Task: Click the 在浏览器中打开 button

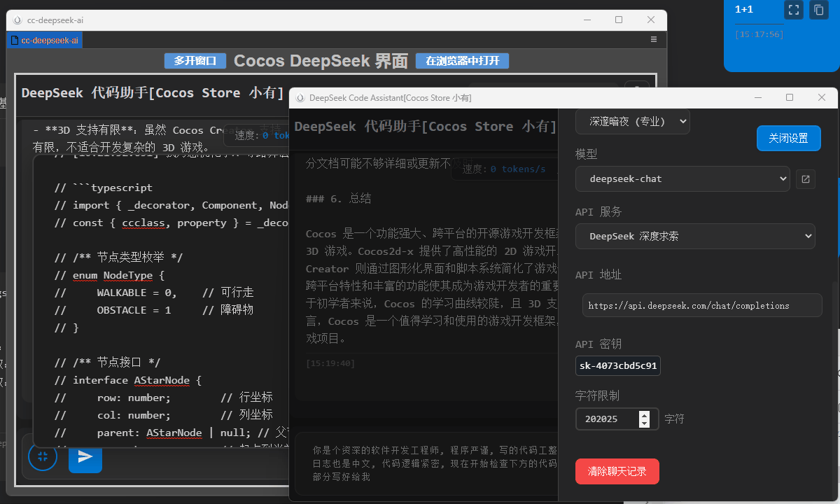Action: 462,61
